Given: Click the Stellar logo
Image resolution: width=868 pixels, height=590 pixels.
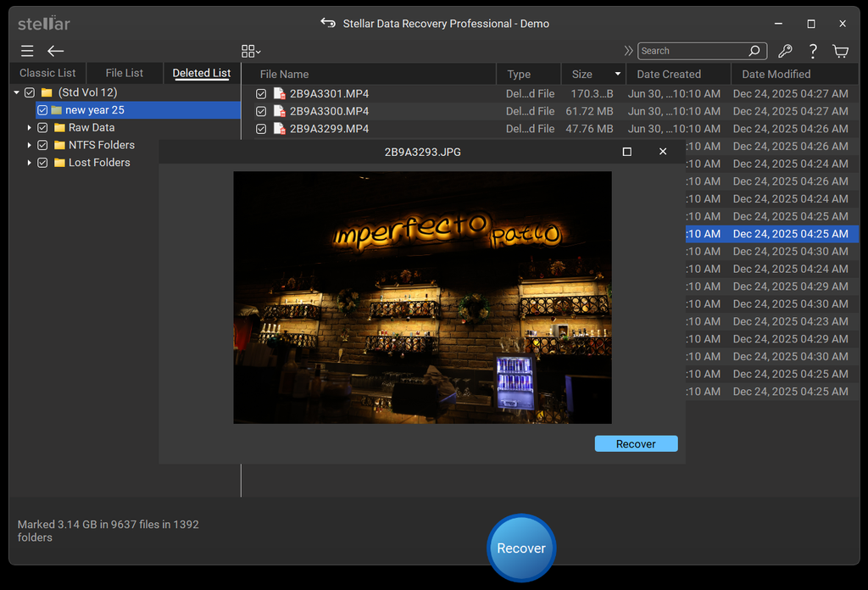Looking at the screenshot, I should pos(44,23).
